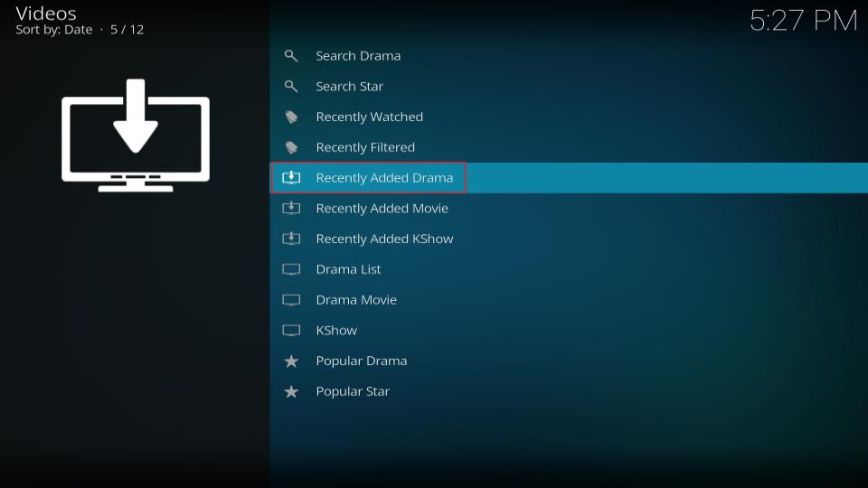Browse the Drama List entry

coord(569,269)
